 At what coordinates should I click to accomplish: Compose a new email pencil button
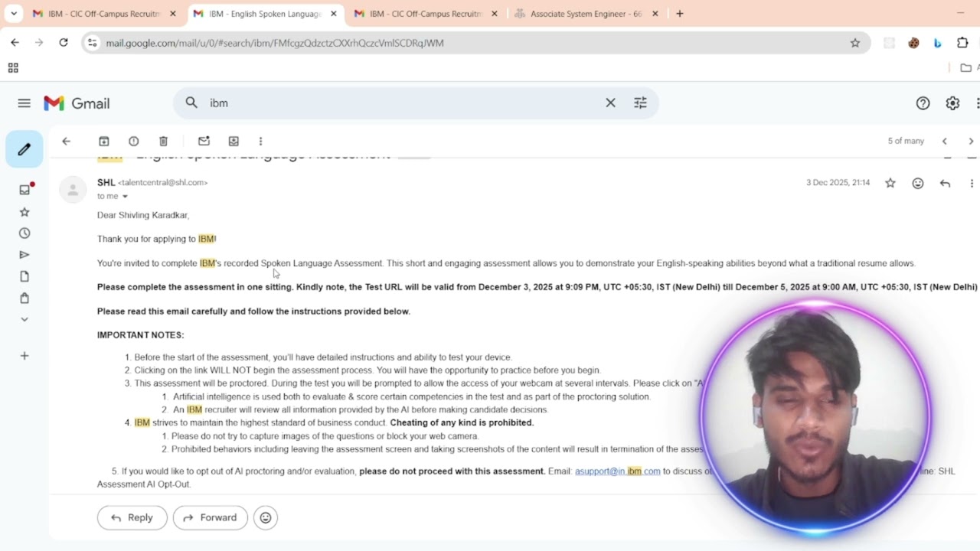[24, 149]
